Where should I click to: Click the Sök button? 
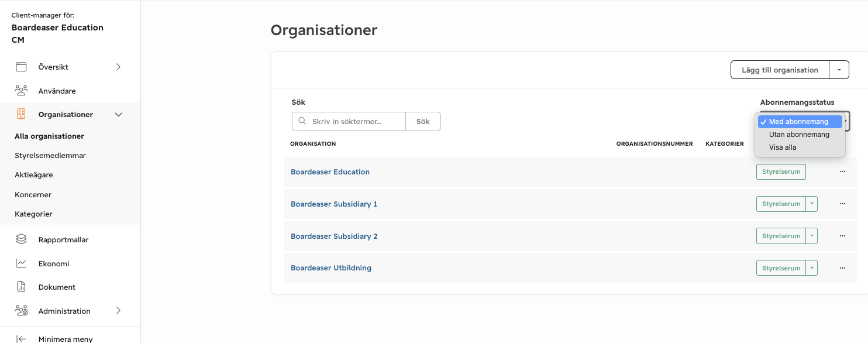tap(423, 121)
